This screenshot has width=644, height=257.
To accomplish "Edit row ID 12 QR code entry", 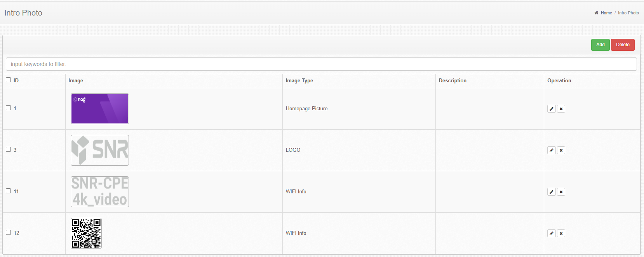I will point(551,233).
